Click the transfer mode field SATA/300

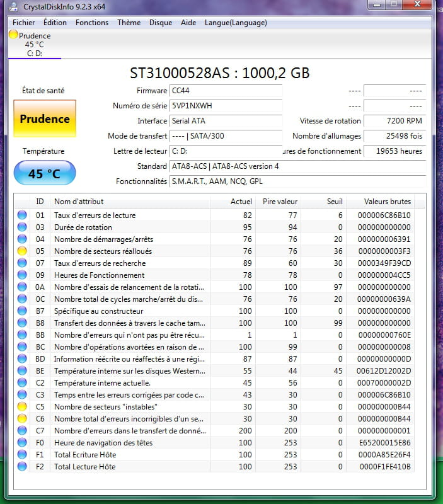pyautogui.click(x=226, y=136)
